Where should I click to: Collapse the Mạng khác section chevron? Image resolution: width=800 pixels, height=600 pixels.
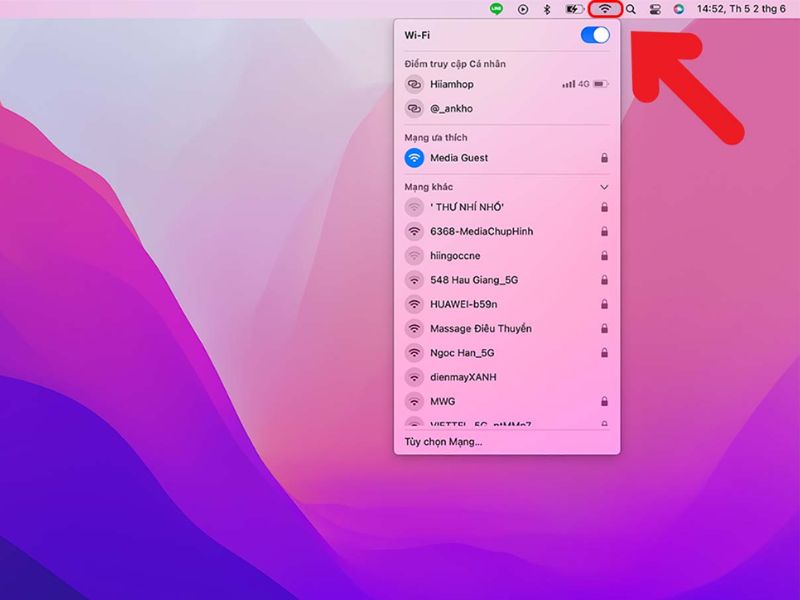[x=604, y=187]
